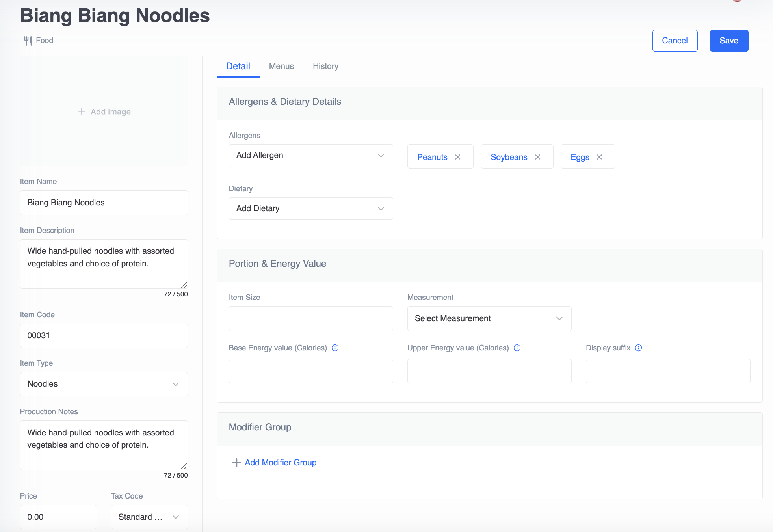773x532 pixels.
Task: Open the Tax Code Standard dropdown
Action: click(149, 517)
